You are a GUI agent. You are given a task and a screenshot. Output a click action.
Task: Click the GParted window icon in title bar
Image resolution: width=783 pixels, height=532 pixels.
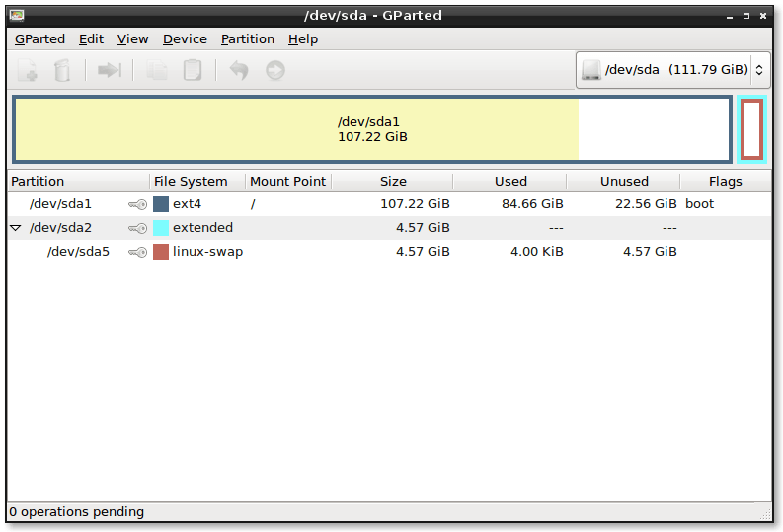click(17, 16)
